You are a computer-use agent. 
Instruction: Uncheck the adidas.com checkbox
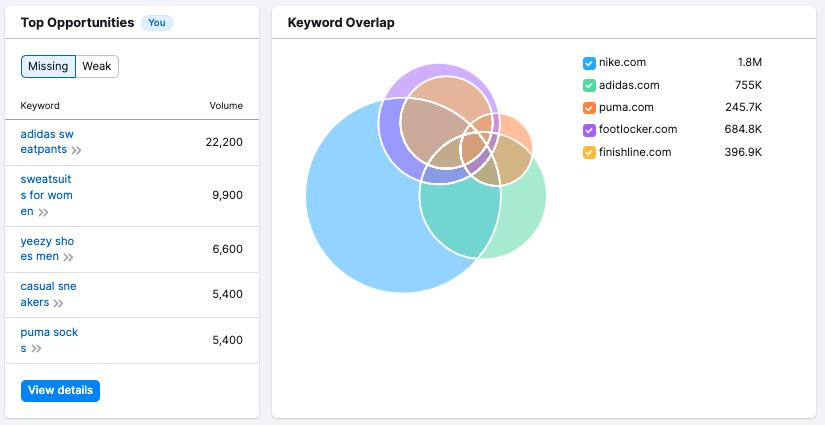pyautogui.click(x=589, y=85)
